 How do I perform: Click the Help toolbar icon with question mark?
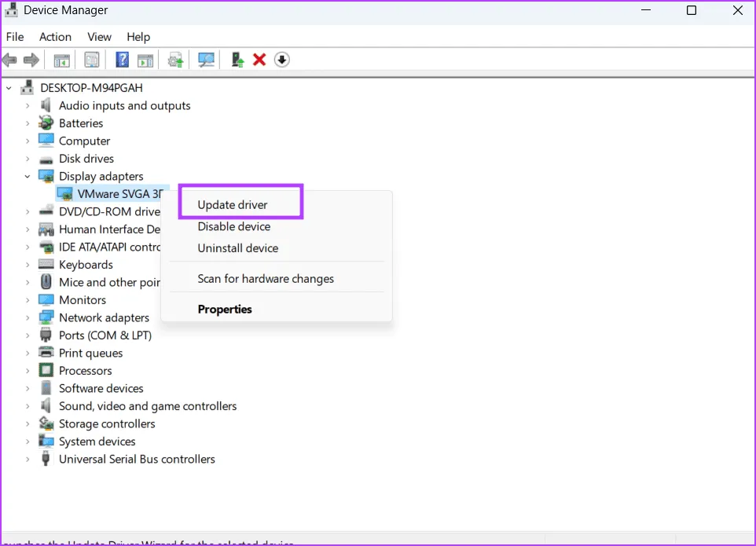tap(122, 60)
